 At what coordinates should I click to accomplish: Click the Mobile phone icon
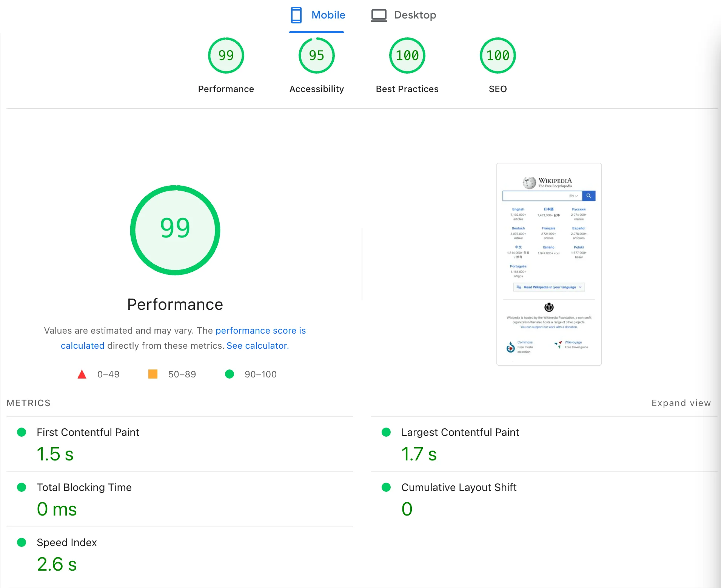(296, 15)
